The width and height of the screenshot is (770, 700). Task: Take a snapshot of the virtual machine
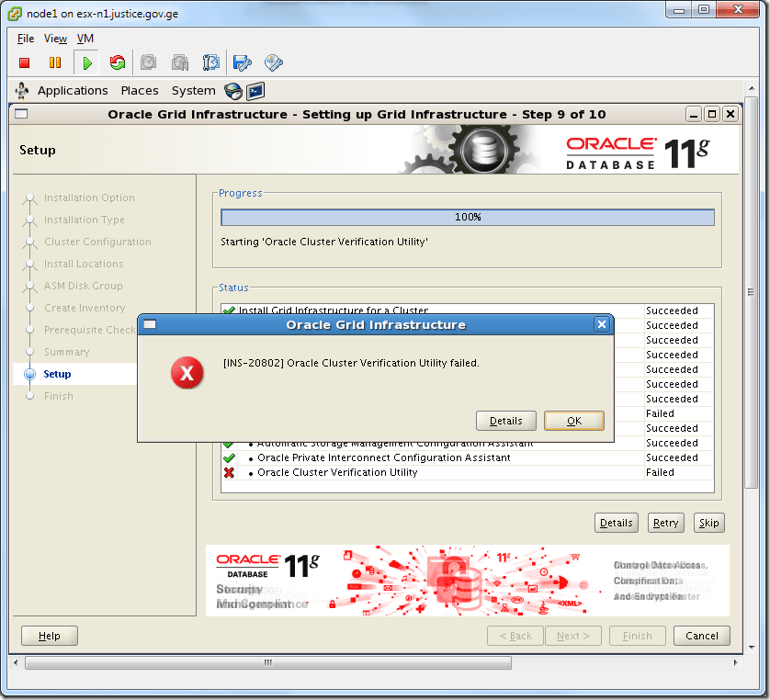pyautogui.click(x=148, y=62)
